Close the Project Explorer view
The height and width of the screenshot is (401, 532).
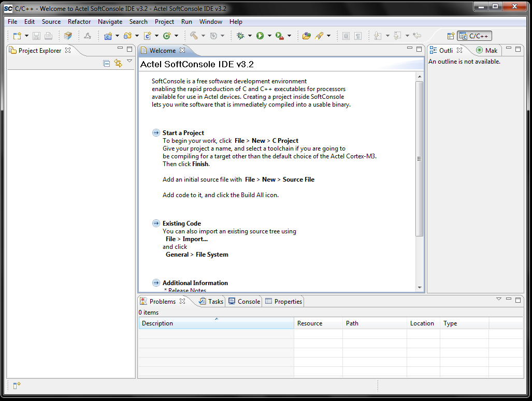point(68,50)
